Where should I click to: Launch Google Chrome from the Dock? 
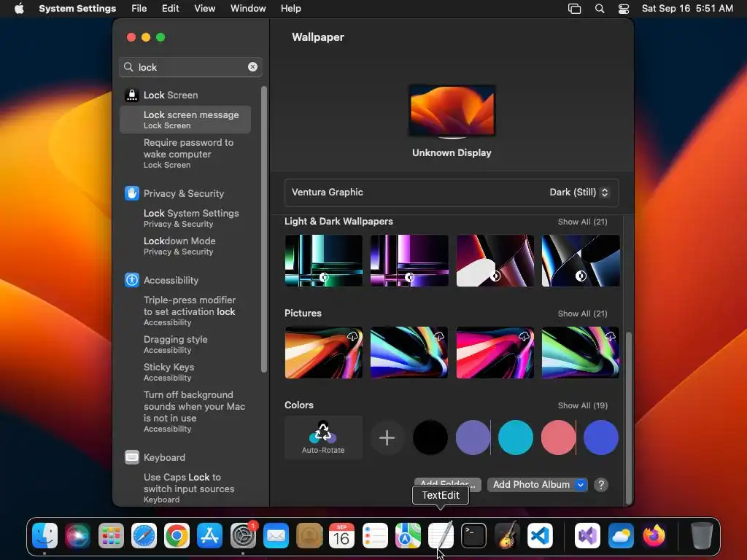[x=177, y=536]
